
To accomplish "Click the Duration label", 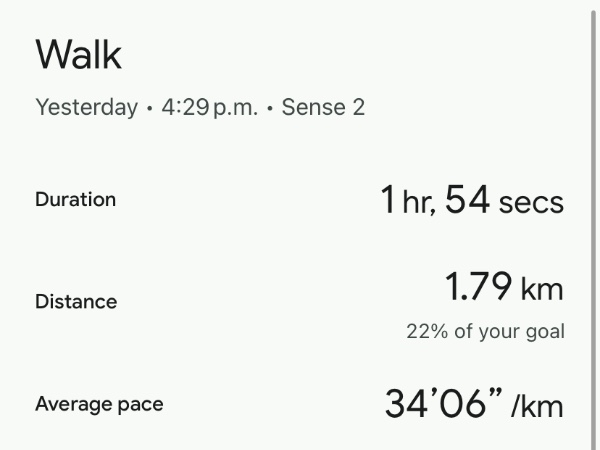I will point(75,199).
